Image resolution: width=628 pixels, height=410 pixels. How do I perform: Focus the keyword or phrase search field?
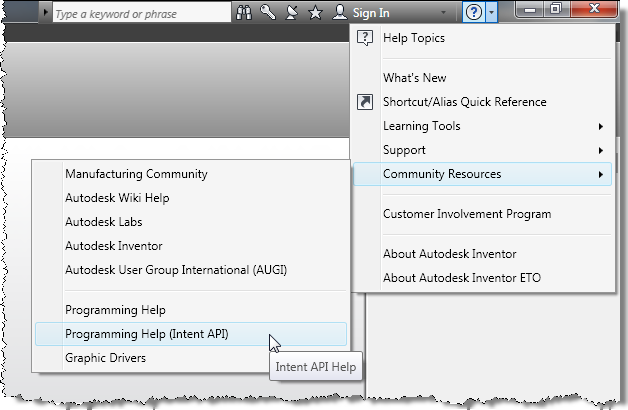(140, 14)
